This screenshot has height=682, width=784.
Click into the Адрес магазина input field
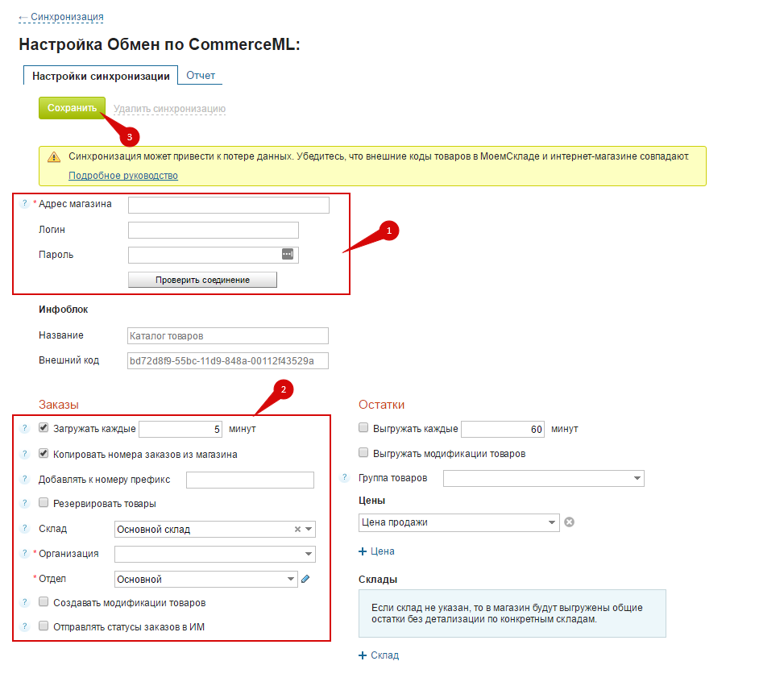[229, 205]
